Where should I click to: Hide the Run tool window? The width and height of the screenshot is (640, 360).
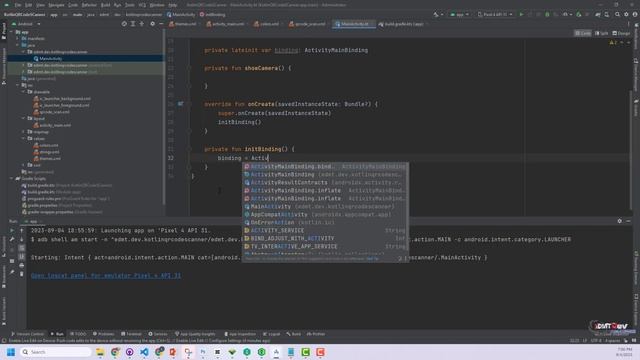[629, 221]
